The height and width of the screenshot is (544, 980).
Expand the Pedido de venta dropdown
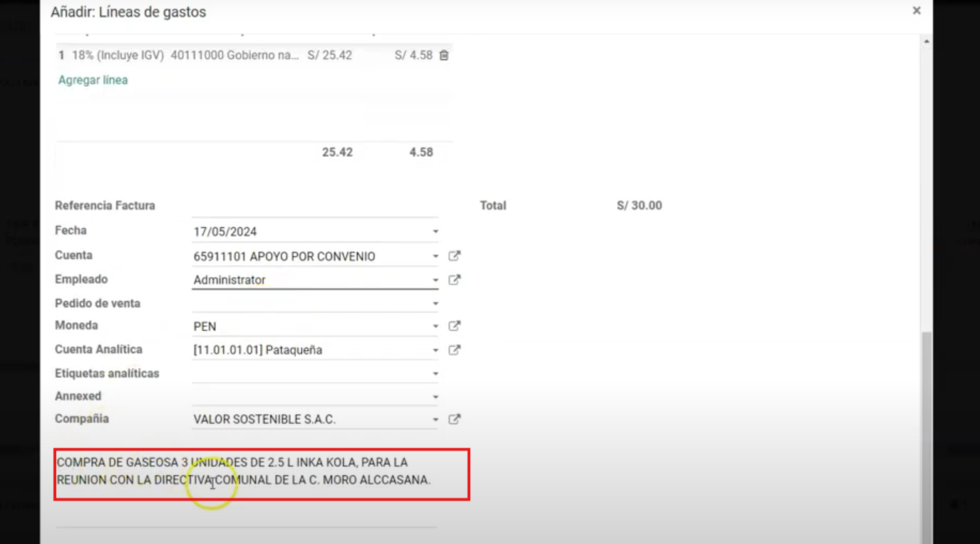click(x=435, y=303)
